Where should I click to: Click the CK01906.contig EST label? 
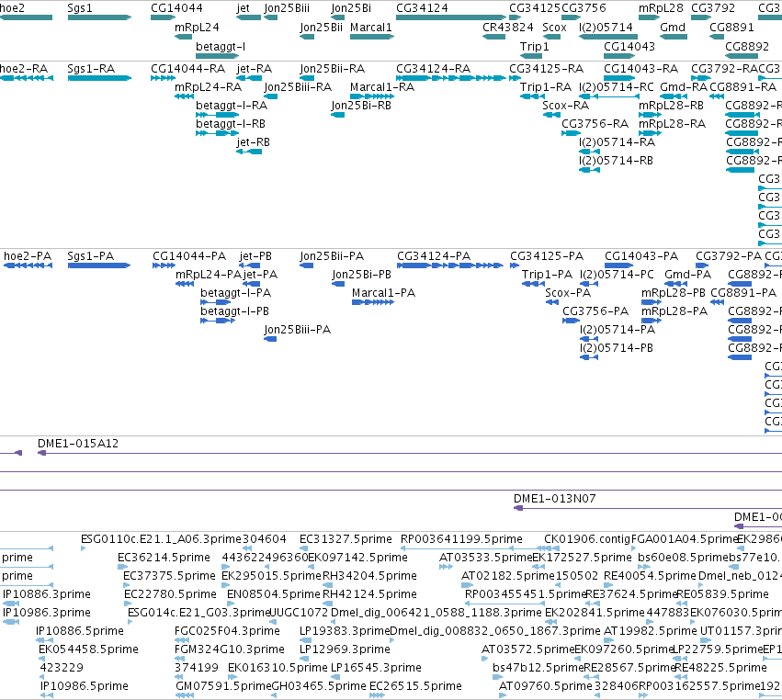coord(587,539)
